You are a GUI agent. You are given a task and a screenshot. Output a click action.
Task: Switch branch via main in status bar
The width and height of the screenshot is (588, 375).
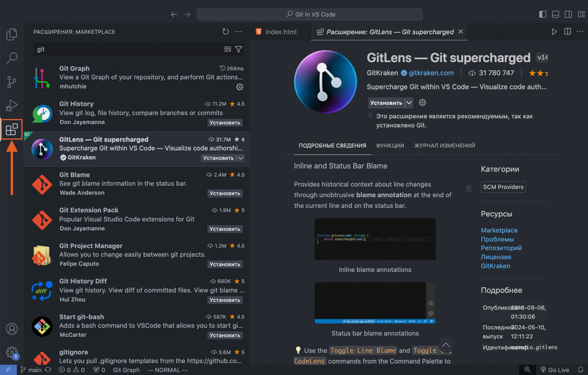point(31,370)
